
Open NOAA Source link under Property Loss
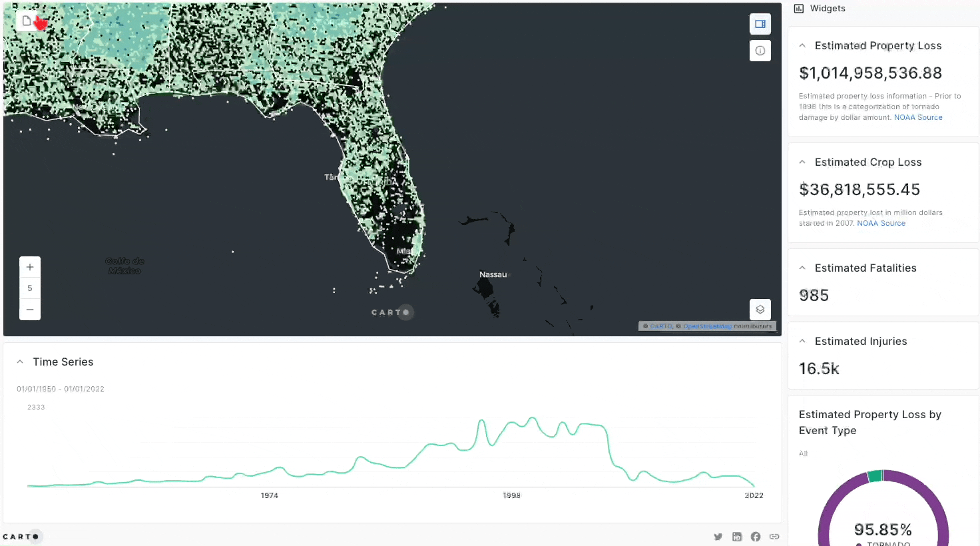click(x=918, y=118)
